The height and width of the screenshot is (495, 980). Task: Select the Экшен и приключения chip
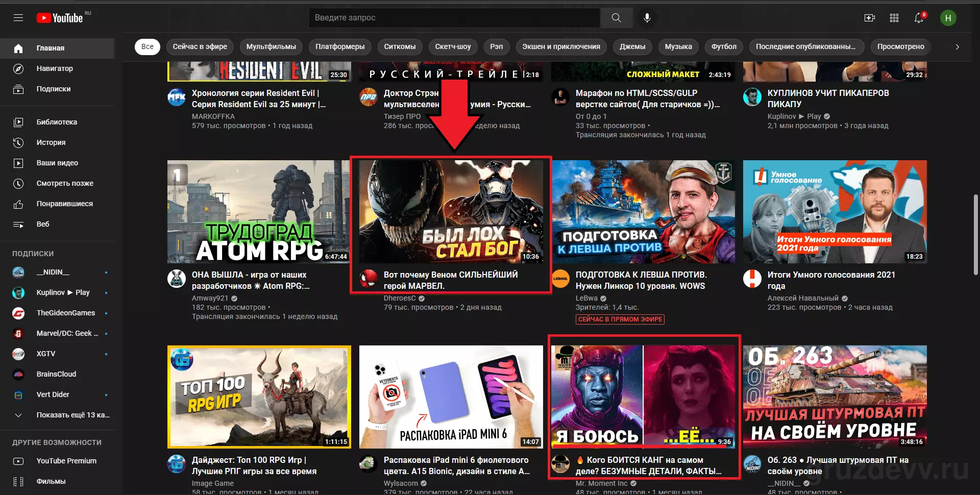coord(561,46)
